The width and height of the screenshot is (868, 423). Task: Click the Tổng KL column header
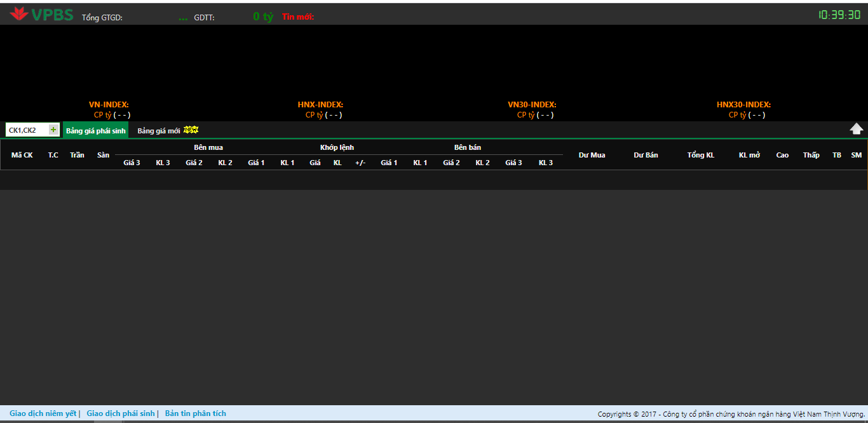[700, 155]
